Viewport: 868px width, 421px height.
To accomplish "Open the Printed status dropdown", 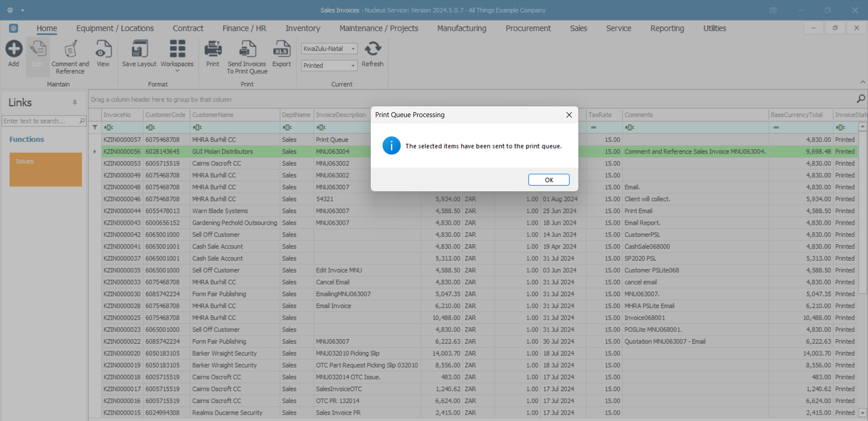I will coord(353,66).
